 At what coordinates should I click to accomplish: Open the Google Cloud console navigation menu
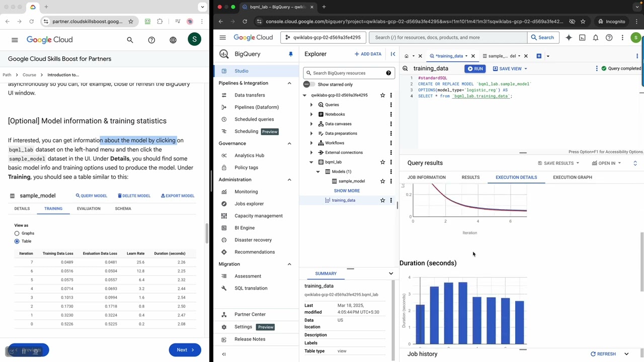[223, 37]
